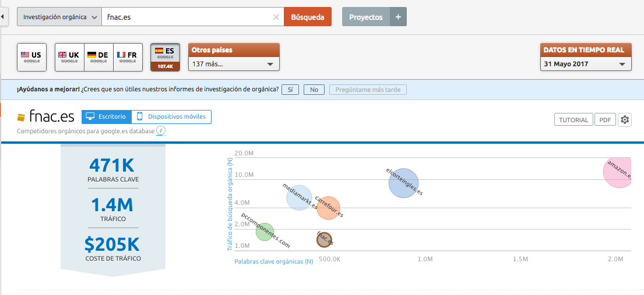Image resolution: width=644 pixels, height=295 pixels.
Task: Answer No to the feedback question
Action: tap(314, 90)
